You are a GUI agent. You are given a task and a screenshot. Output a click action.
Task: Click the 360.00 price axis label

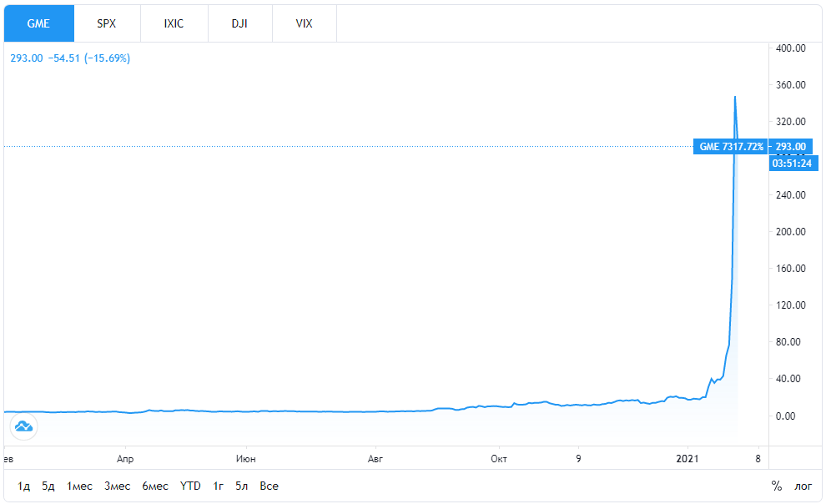tap(791, 85)
